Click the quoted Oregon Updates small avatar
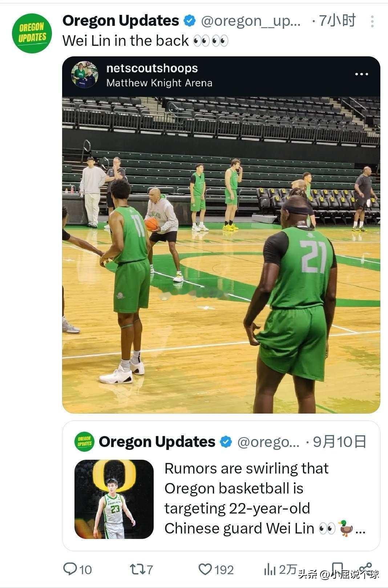The height and width of the screenshot is (588, 388). pyautogui.click(x=84, y=442)
